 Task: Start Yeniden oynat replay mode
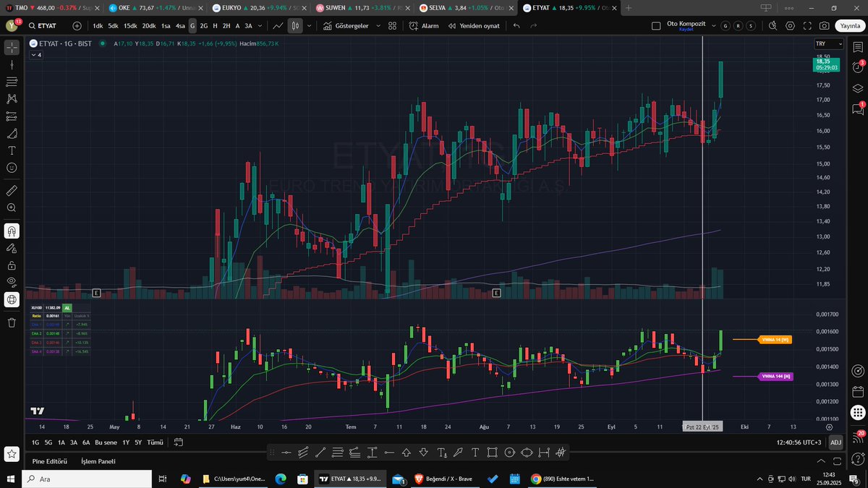coord(473,25)
